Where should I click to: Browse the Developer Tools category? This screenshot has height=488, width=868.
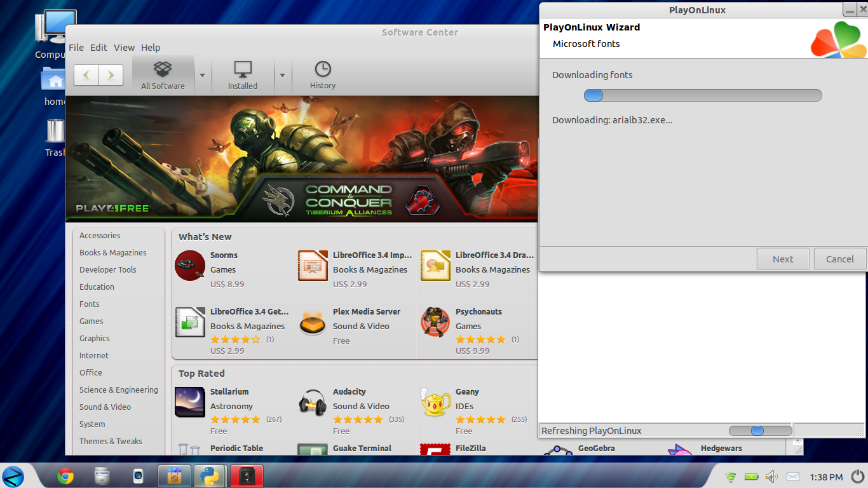[108, 270]
